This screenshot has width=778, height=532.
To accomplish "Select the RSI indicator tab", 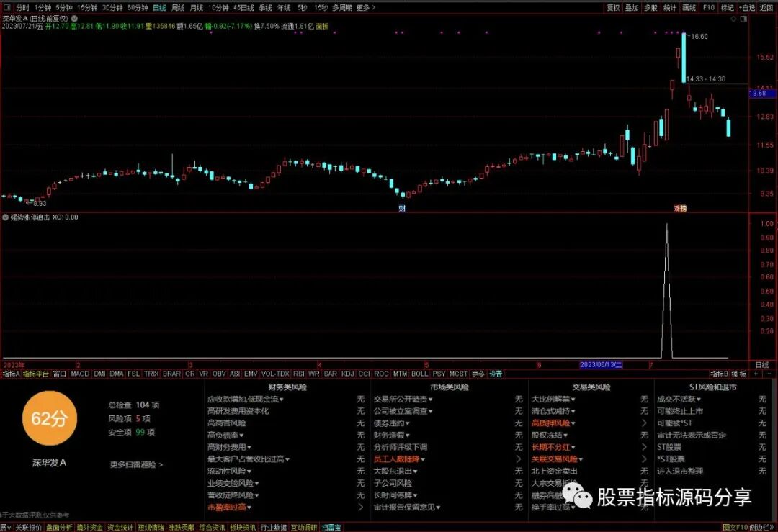I will click(x=299, y=374).
